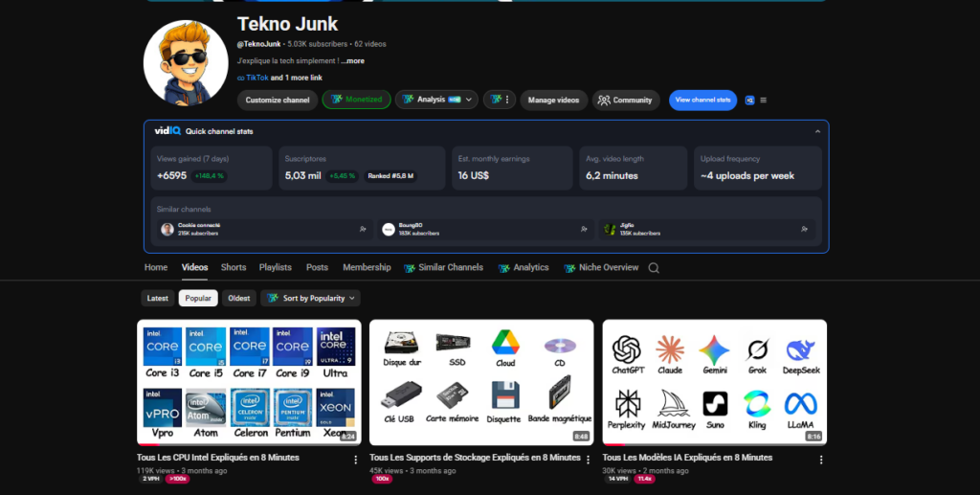Click the '>100x' outlier badge
This screenshot has height=495, width=980.
[177, 479]
